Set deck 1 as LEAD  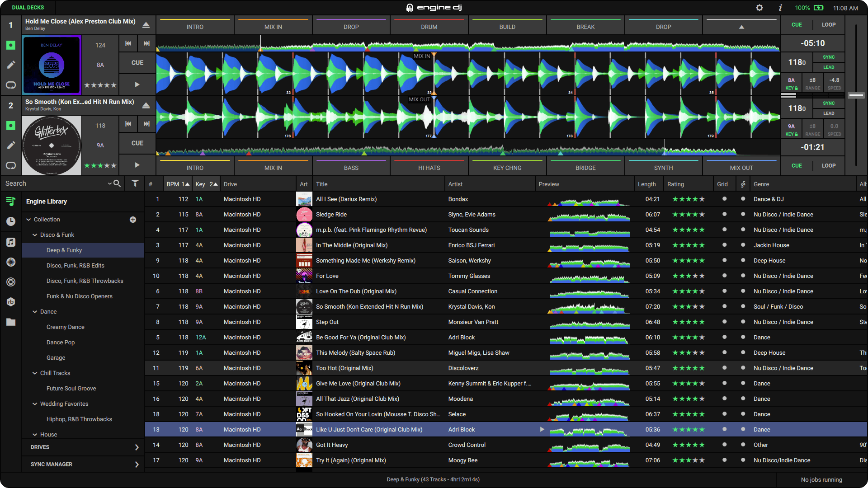pos(829,67)
